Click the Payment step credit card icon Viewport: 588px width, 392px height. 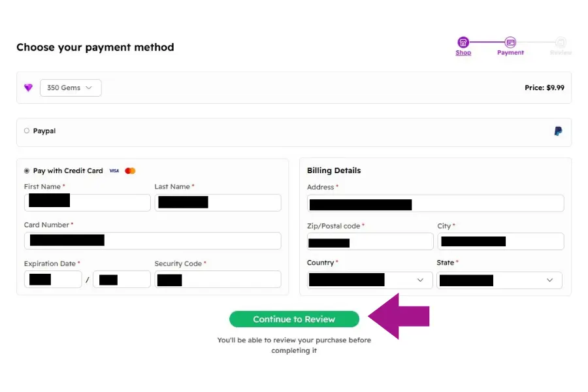coord(510,41)
